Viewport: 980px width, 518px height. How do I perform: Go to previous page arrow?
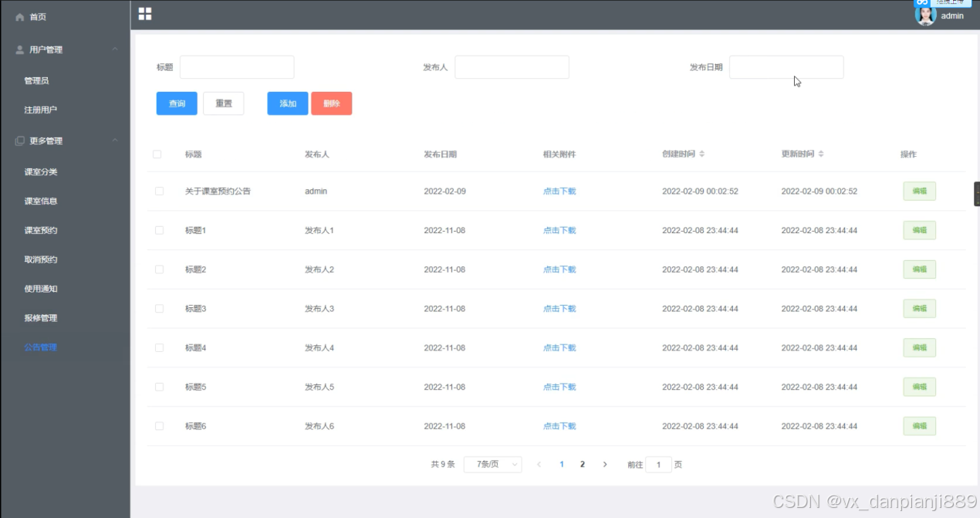click(x=539, y=464)
